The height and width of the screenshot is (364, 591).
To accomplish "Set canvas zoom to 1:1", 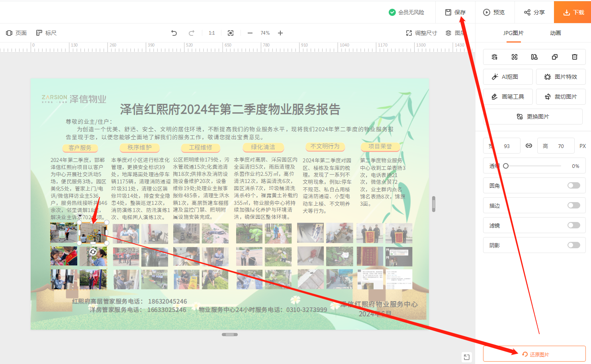I will (x=212, y=33).
